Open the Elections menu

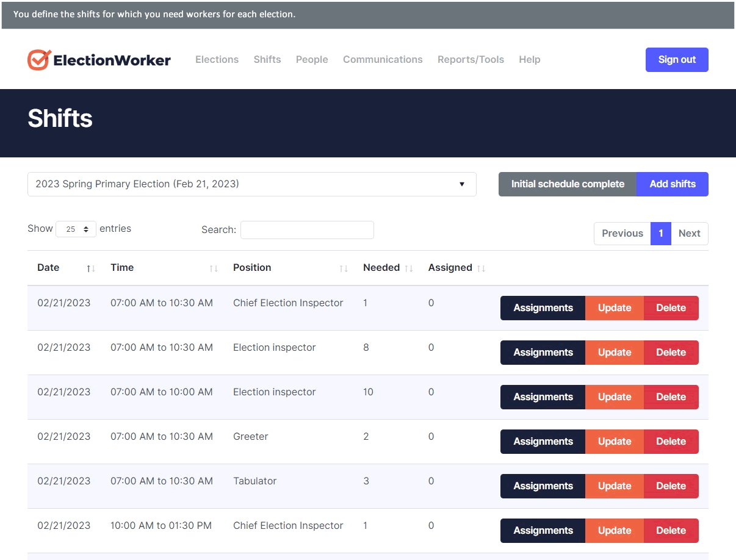pyautogui.click(x=217, y=60)
